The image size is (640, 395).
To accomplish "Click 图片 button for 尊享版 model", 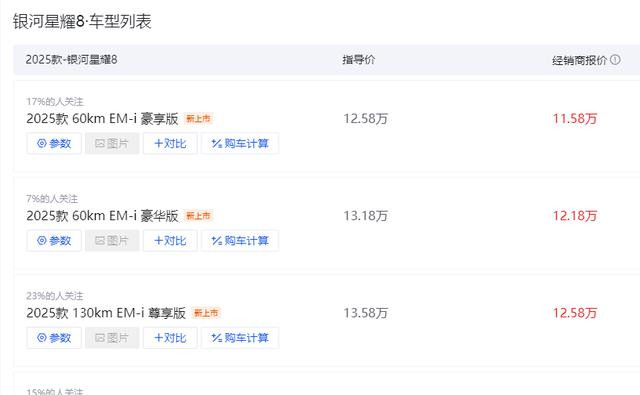I will [112, 338].
